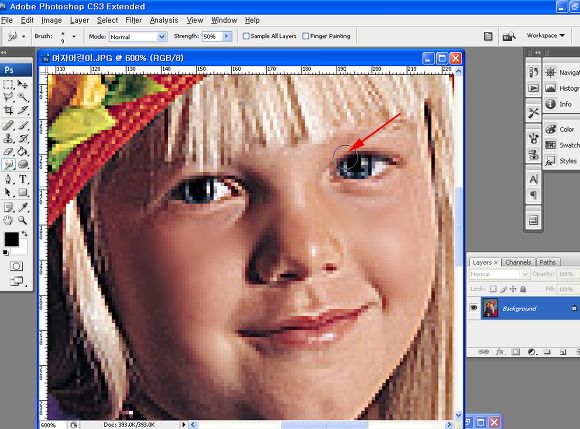Select the Notes tool

(8, 207)
